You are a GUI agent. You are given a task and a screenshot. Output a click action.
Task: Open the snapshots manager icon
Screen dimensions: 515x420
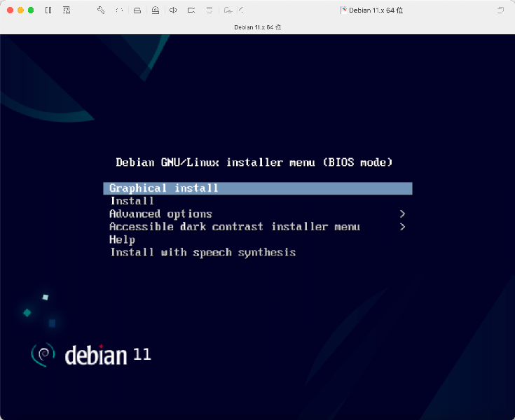pos(67,10)
